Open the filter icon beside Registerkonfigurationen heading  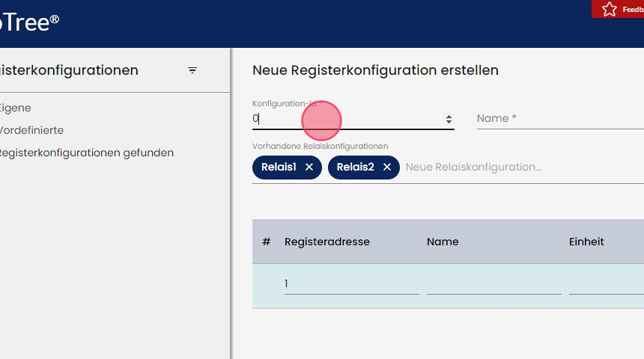[192, 70]
